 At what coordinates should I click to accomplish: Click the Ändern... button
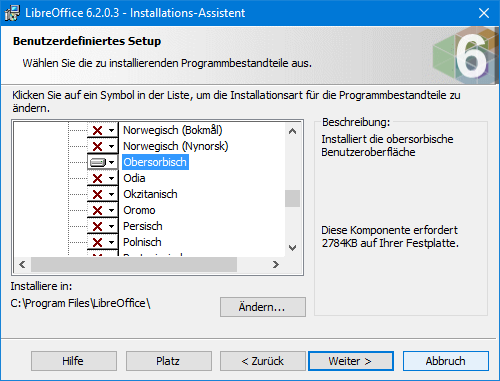(263, 307)
